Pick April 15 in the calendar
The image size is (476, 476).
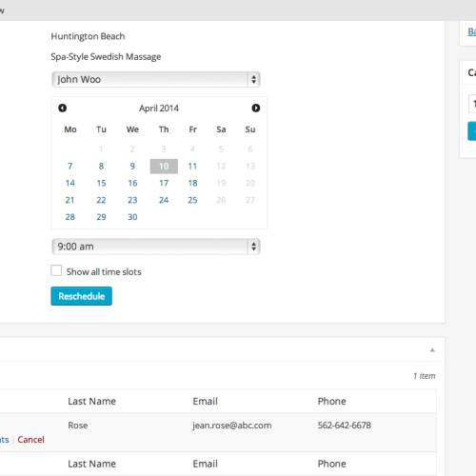(101, 183)
